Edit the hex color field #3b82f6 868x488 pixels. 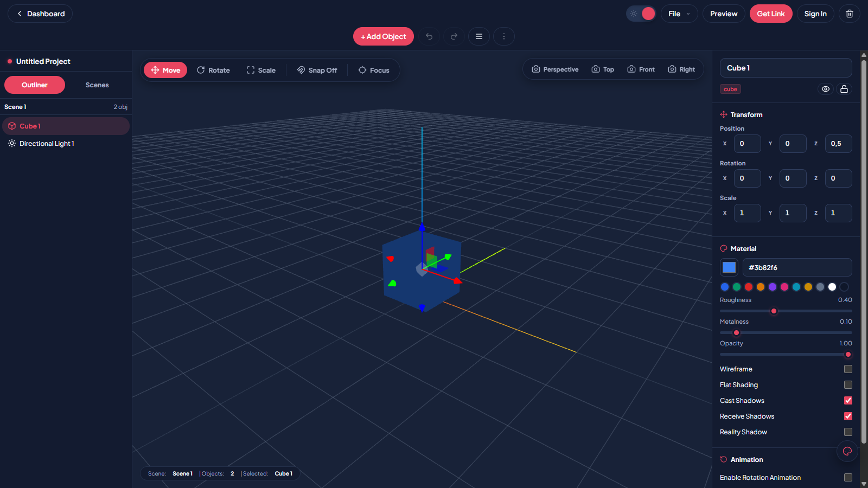tap(797, 267)
